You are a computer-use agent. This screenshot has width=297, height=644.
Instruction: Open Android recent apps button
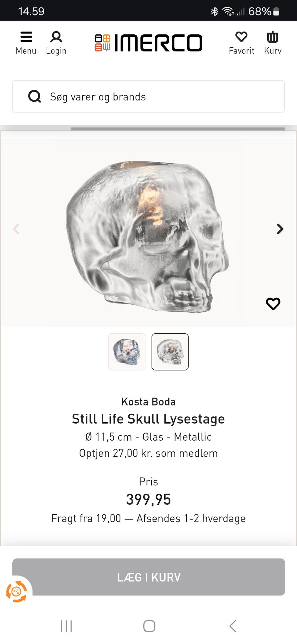coord(66,626)
